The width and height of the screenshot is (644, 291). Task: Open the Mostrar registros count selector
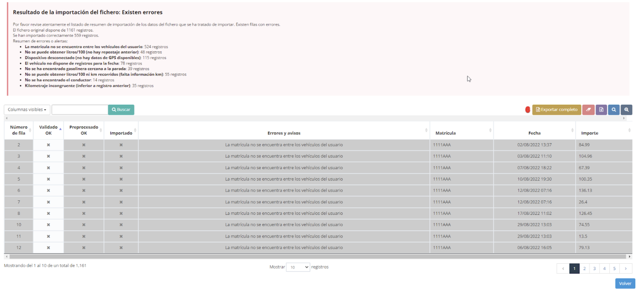(298, 267)
